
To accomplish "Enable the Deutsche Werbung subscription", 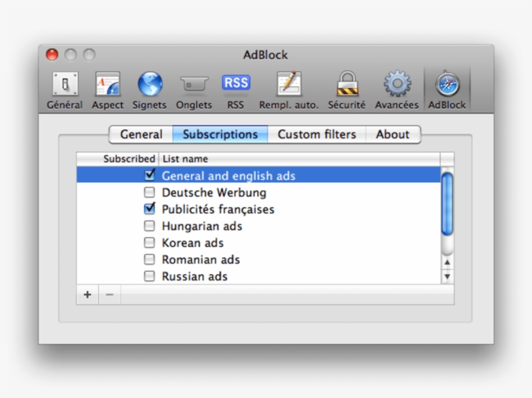I will [x=149, y=191].
